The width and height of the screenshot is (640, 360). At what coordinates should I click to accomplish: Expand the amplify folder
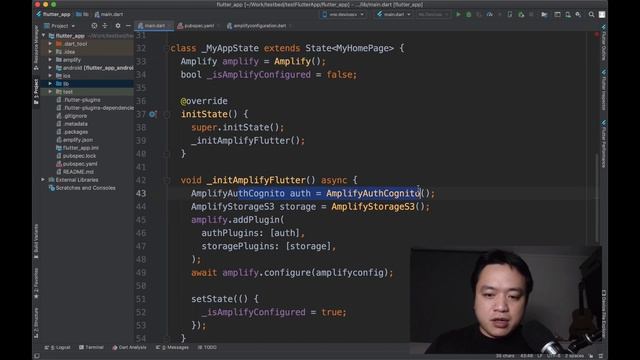pyautogui.click(x=50, y=60)
